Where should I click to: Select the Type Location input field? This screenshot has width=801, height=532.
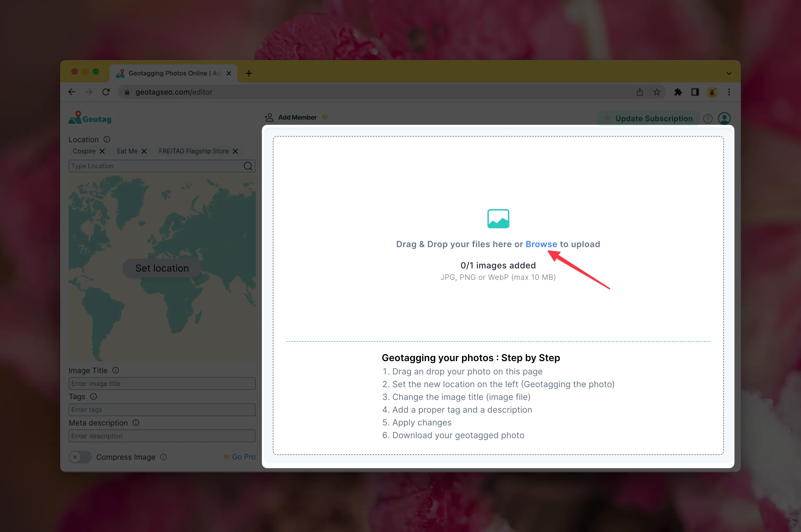tap(156, 166)
